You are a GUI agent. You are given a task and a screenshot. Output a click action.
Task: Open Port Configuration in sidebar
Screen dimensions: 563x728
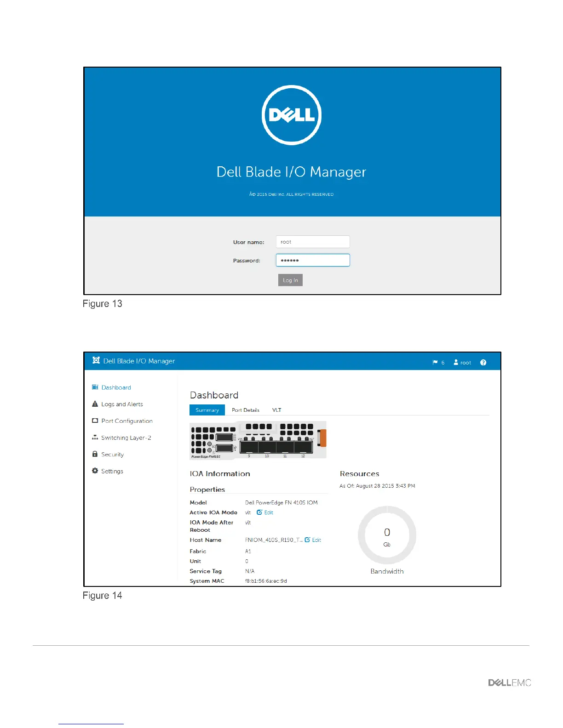[127, 421]
